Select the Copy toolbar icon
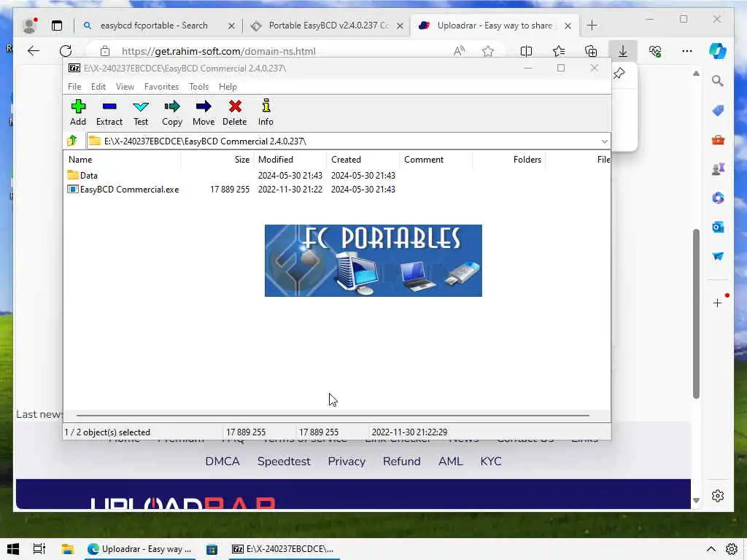 coord(172,112)
